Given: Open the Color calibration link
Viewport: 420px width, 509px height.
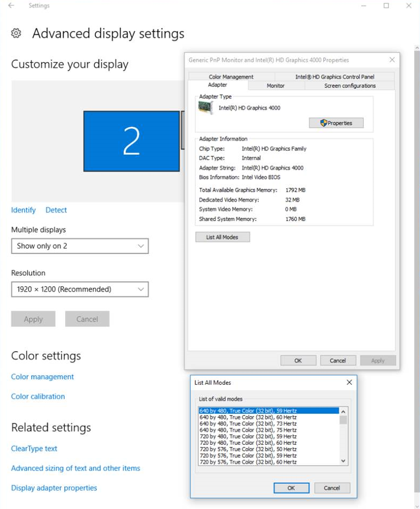Looking at the screenshot, I should pos(38,397).
